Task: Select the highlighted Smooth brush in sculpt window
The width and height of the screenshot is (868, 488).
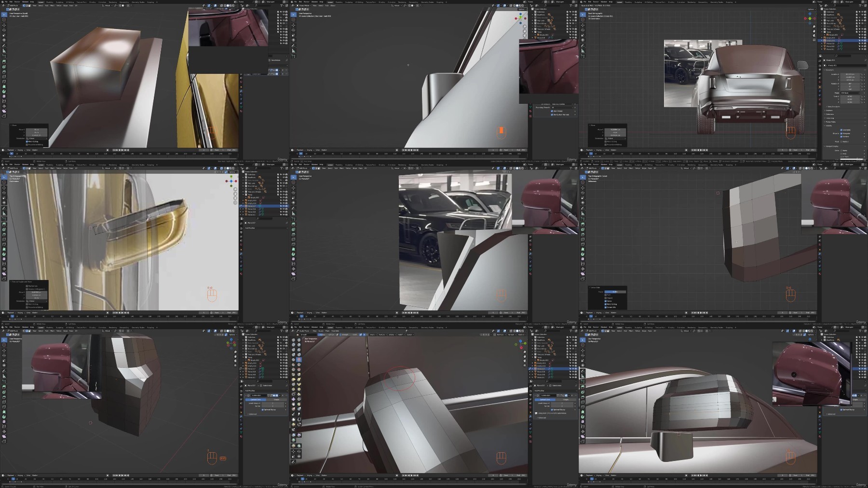Action: [x=299, y=360]
